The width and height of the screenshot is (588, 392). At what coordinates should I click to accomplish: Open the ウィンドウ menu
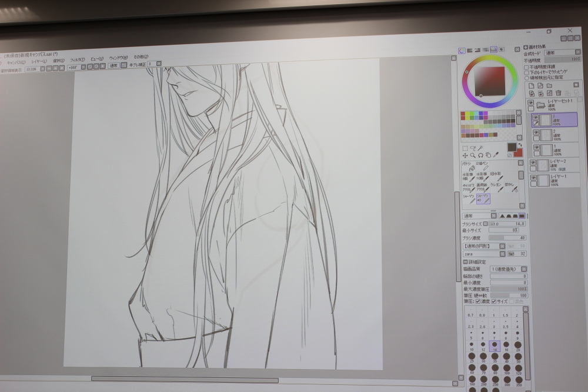click(x=118, y=58)
